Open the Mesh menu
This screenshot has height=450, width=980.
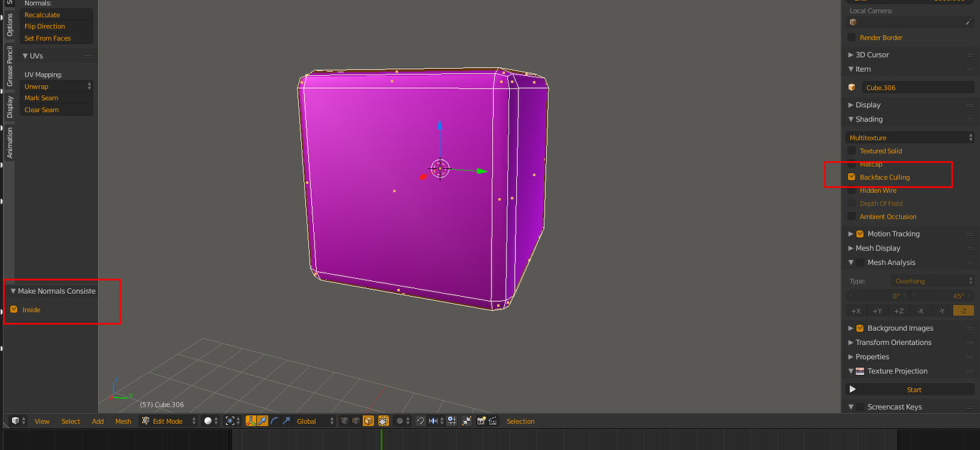click(x=123, y=420)
